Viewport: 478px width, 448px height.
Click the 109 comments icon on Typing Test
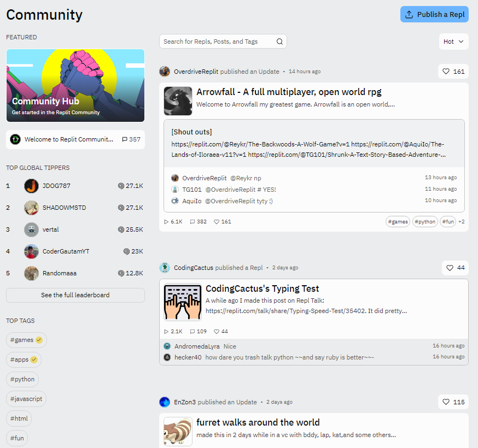(x=193, y=331)
